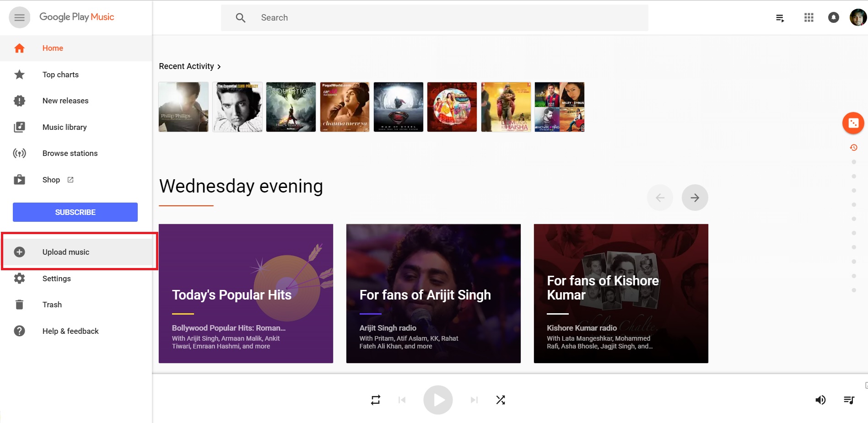Click the Upload music plus icon

pyautogui.click(x=19, y=252)
